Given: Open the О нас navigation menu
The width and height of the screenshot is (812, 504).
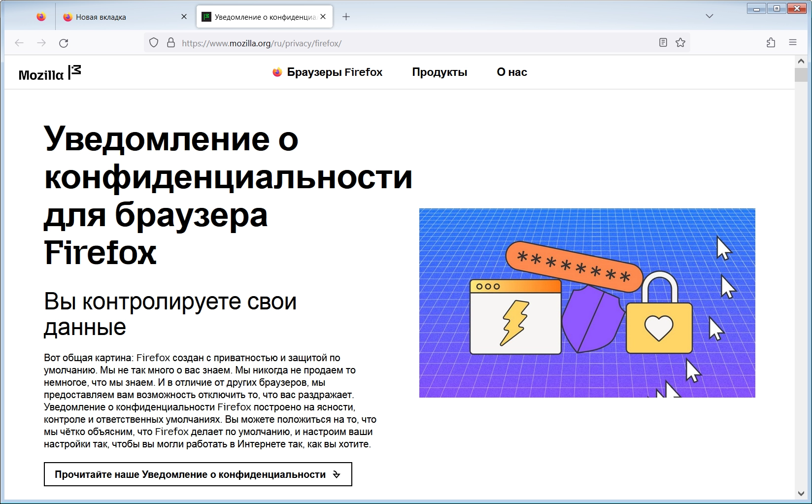Looking at the screenshot, I should coord(512,72).
